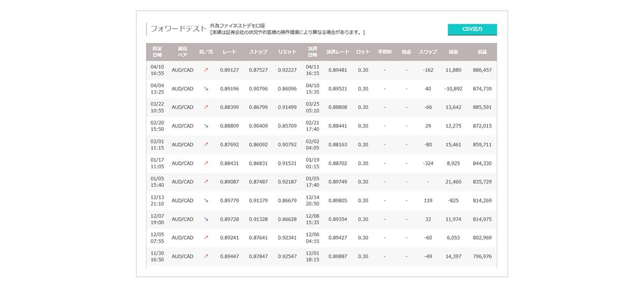Select result value 21,460
This screenshot has height=287, width=644.
click(453, 182)
